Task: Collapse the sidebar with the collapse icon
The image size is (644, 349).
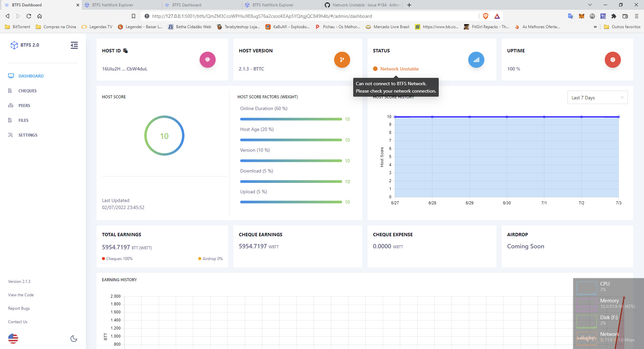Action: 74,45
